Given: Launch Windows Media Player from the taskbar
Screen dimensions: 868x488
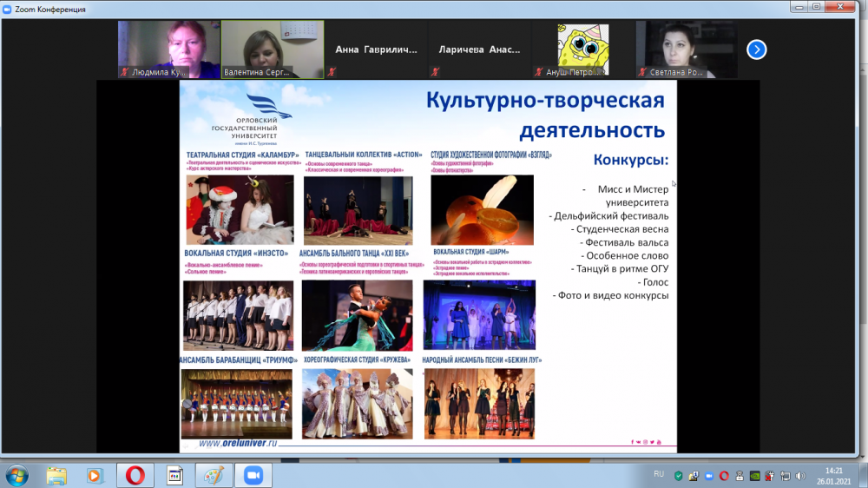Looking at the screenshot, I should [95, 475].
